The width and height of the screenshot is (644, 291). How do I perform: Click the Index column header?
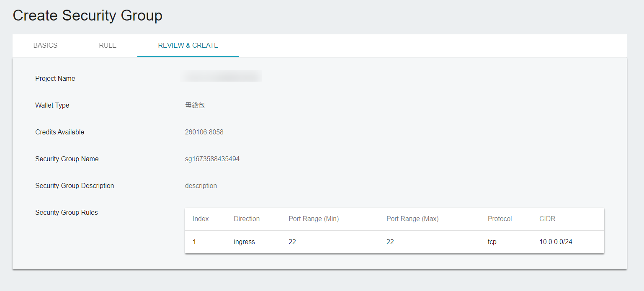201,219
